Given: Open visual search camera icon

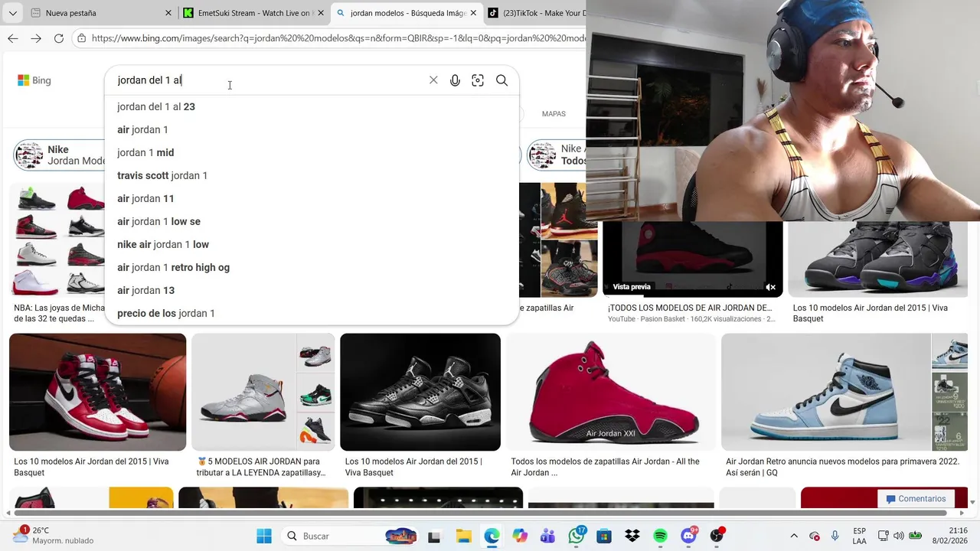Looking at the screenshot, I should (478, 80).
